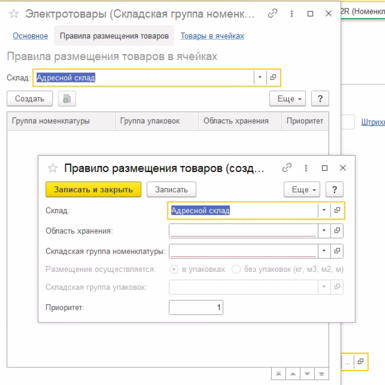Sort by Группа упаковок column header

coord(157,121)
